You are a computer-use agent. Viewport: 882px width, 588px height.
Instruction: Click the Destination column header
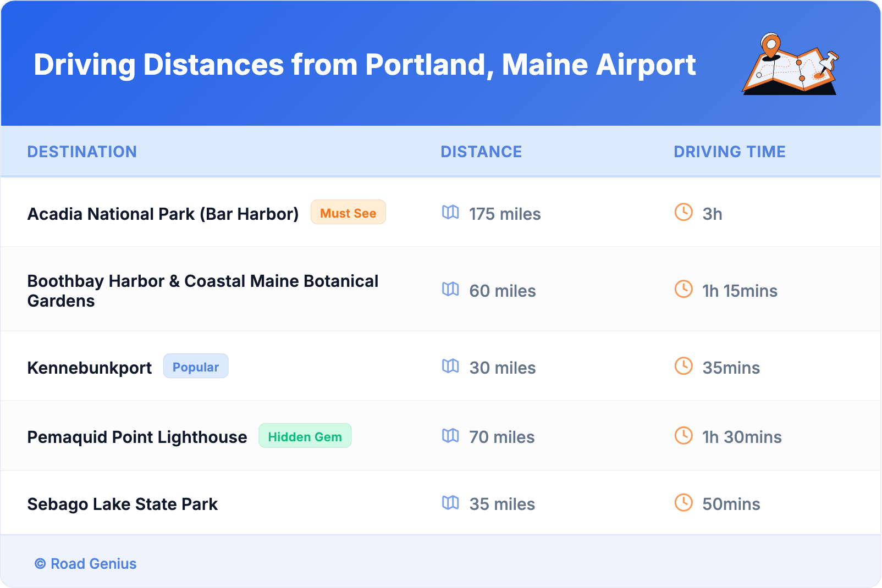(82, 152)
